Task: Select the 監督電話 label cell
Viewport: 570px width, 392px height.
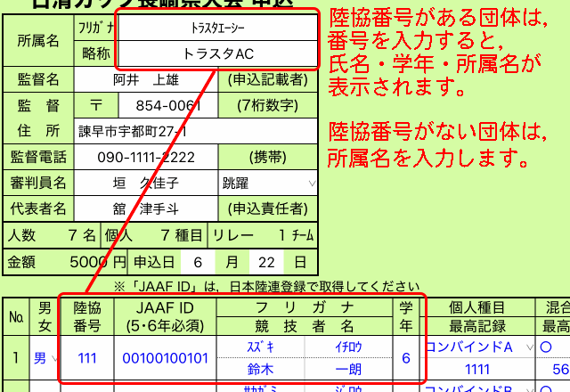Action: 38,157
